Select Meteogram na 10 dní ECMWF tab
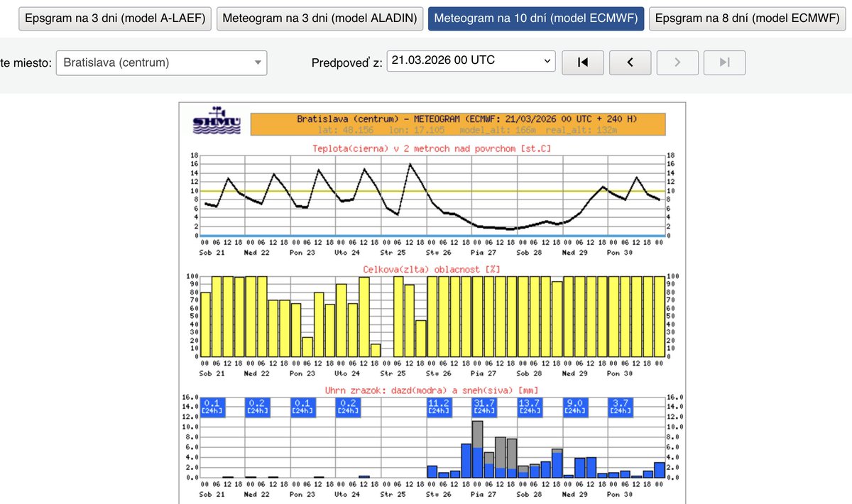Screen dimensions: 852x504 [536, 18]
